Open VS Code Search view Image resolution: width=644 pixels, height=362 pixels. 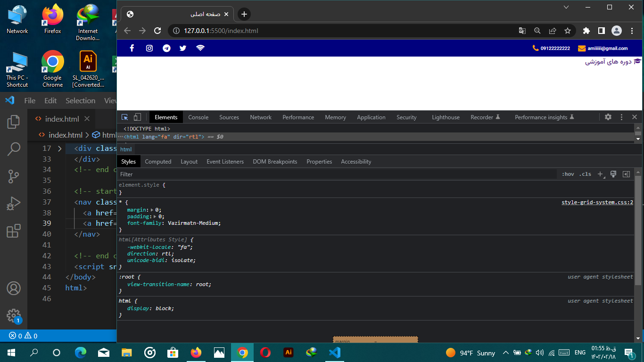[x=14, y=149]
